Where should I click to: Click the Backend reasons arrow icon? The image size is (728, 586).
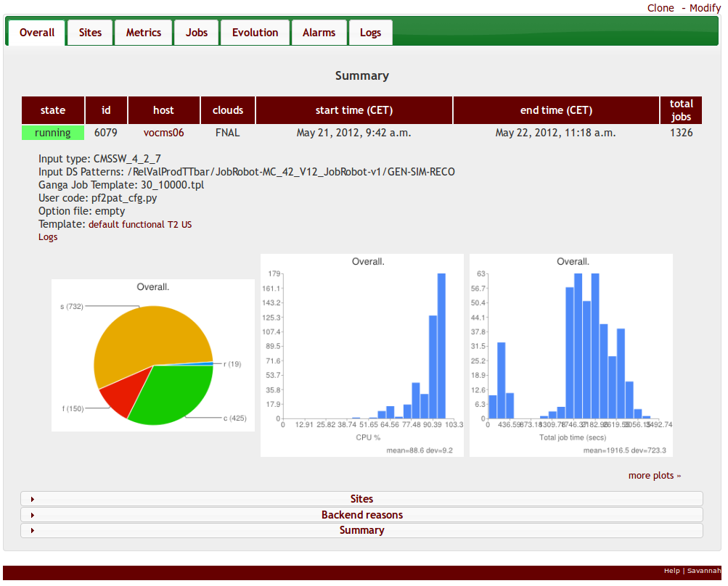(33, 515)
